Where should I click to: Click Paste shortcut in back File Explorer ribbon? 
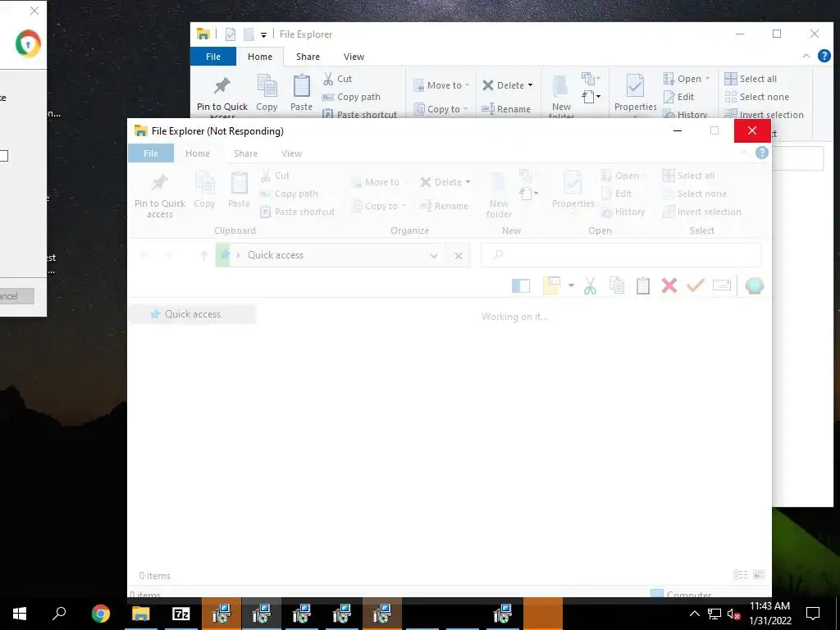click(360, 114)
